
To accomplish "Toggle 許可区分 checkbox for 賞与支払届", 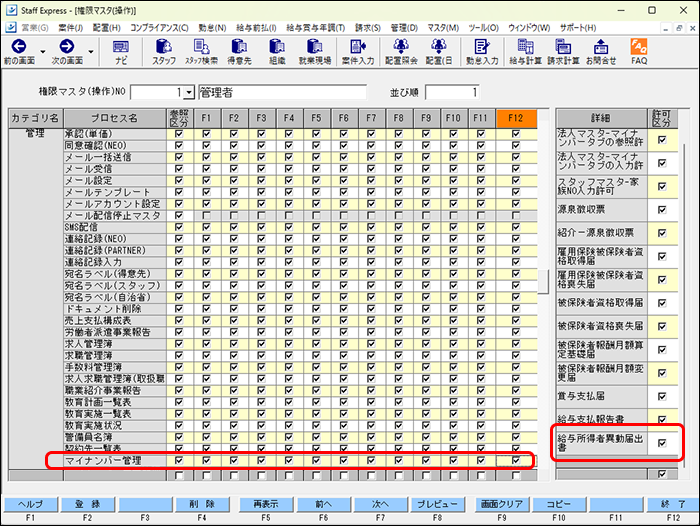I will click(662, 396).
